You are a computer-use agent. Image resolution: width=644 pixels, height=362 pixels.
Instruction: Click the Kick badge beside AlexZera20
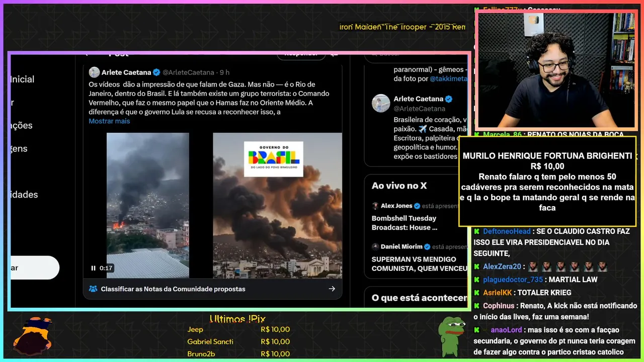476,266
